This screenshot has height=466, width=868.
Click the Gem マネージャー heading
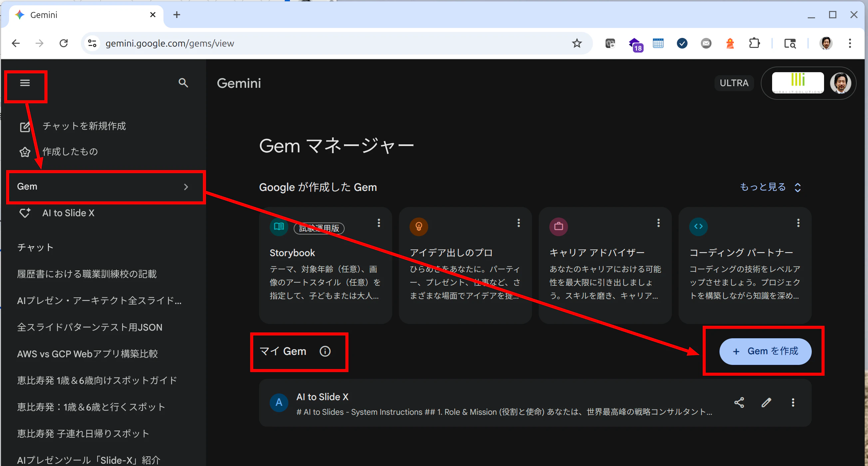tap(336, 146)
